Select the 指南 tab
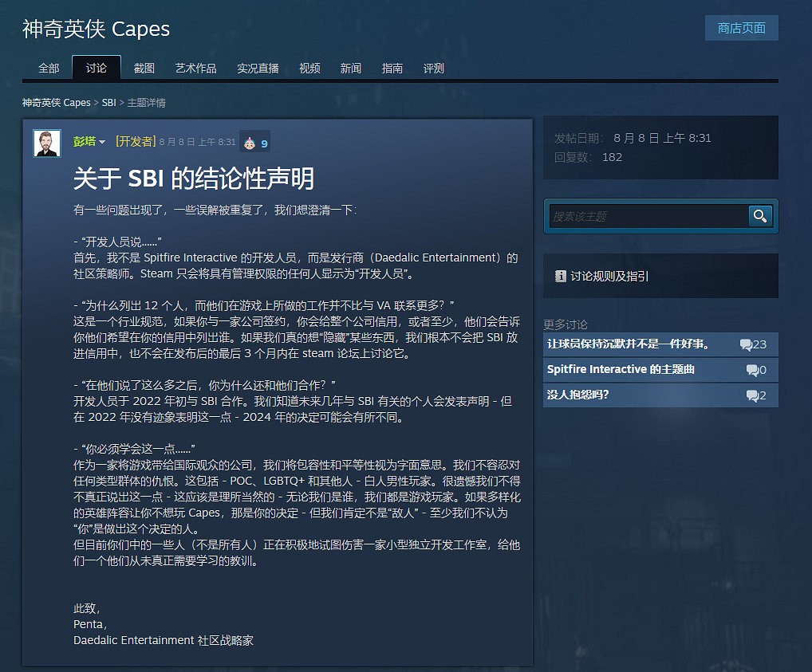 pyautogui.click(x=392, y=69)
